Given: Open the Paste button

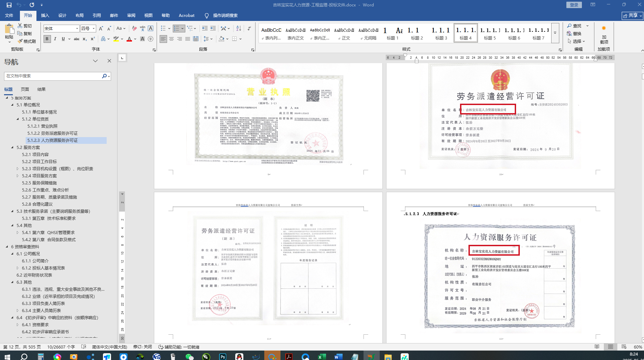Looking at the screenshot, I should (9, 33).
